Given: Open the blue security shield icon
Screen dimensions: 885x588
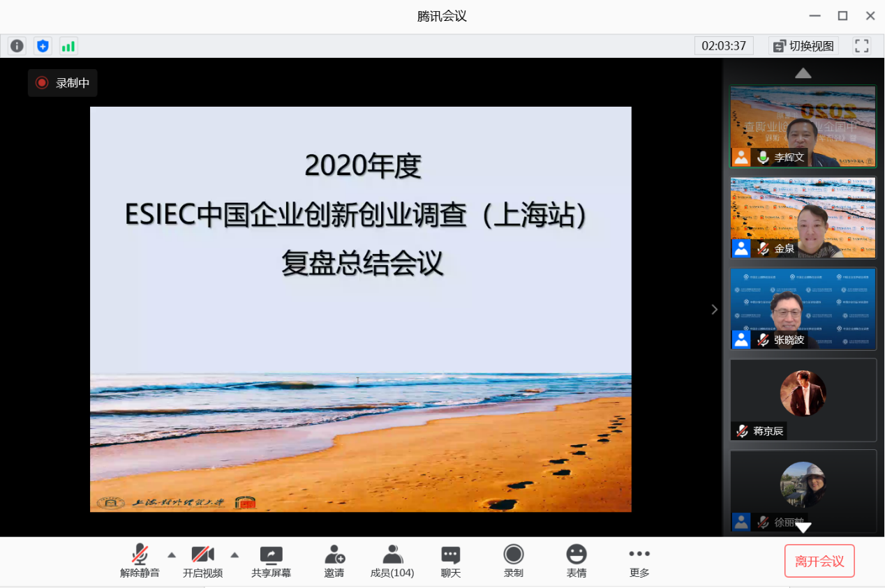Looking at the screenshot, I should pos(43,46).
